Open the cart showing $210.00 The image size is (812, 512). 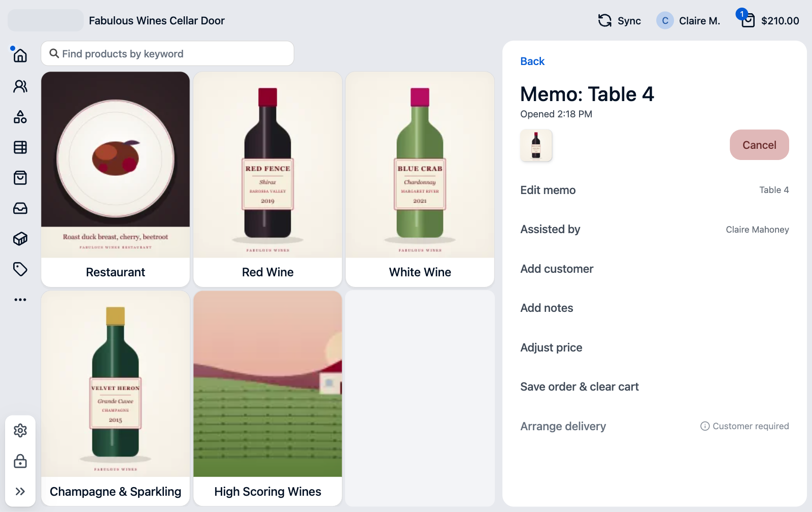768,20
